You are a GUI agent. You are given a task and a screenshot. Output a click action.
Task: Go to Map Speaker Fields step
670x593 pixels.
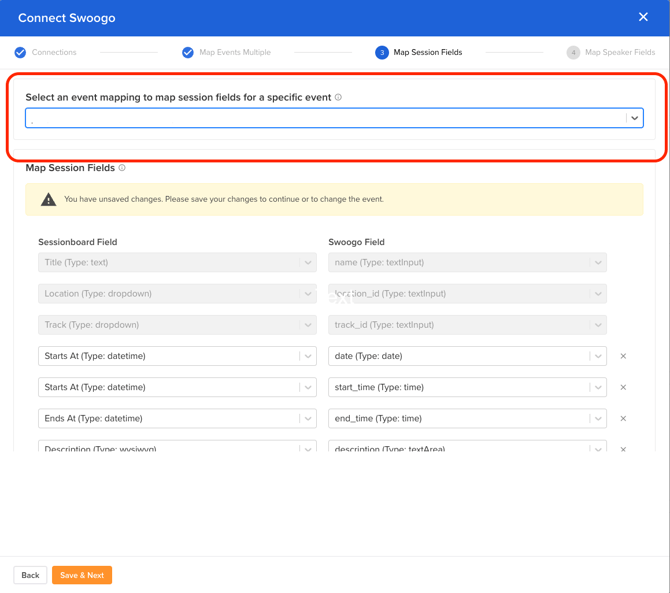point(620,52)
